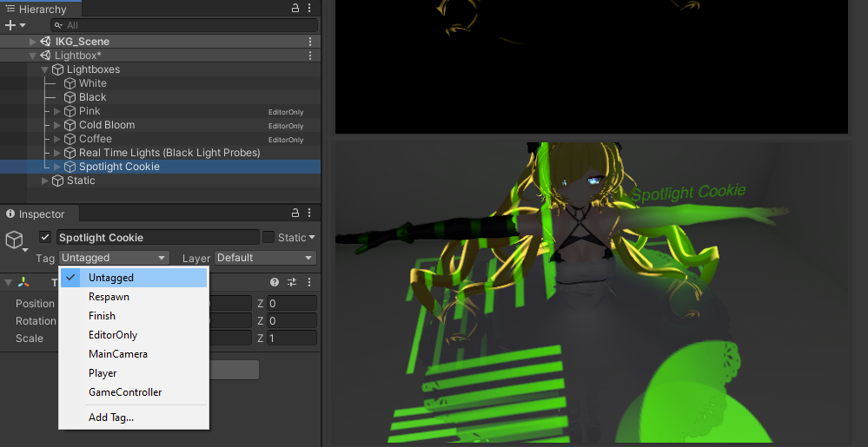The image size is (868, 447).
Task: Click the IKG_Scene Unity scene icon
Action: point(45,42)
